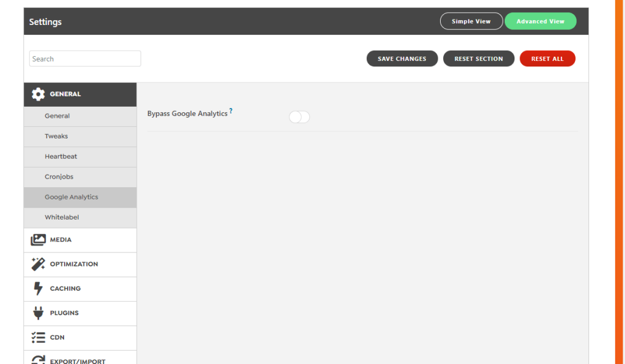625x364 pixels.
Task: Click the Plugins plug icon
Action: click(x=38, y=313)
